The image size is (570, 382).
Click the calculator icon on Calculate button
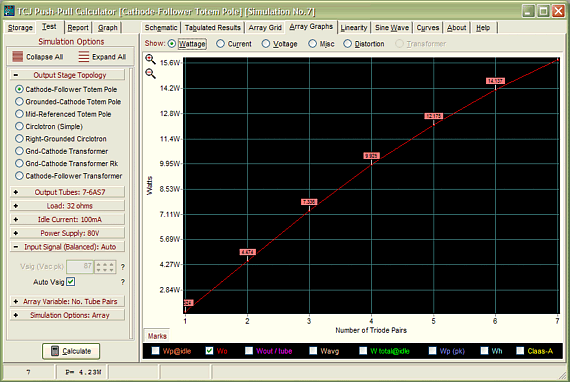[x=55, y=351]
